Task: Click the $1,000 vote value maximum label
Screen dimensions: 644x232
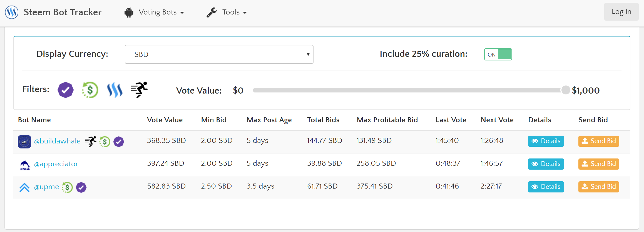Action: tap(586, 91)
